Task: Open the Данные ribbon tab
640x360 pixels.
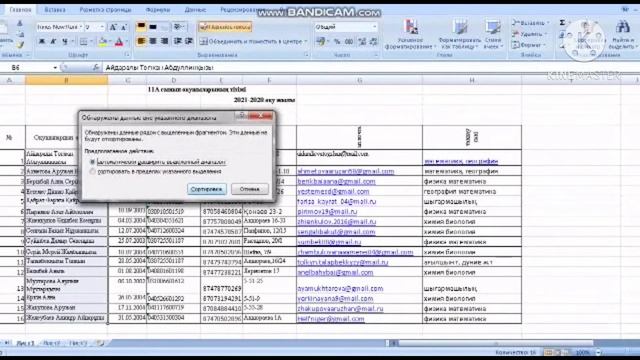Action: click(x=195, y=9)
